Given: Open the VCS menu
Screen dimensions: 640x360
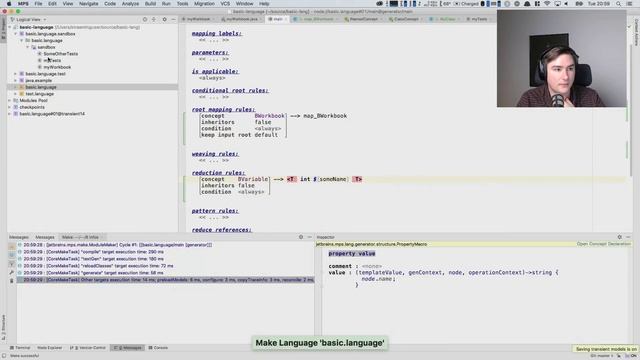Looking at the screenshot, I should pyautogui.click(x=225, y=4).
